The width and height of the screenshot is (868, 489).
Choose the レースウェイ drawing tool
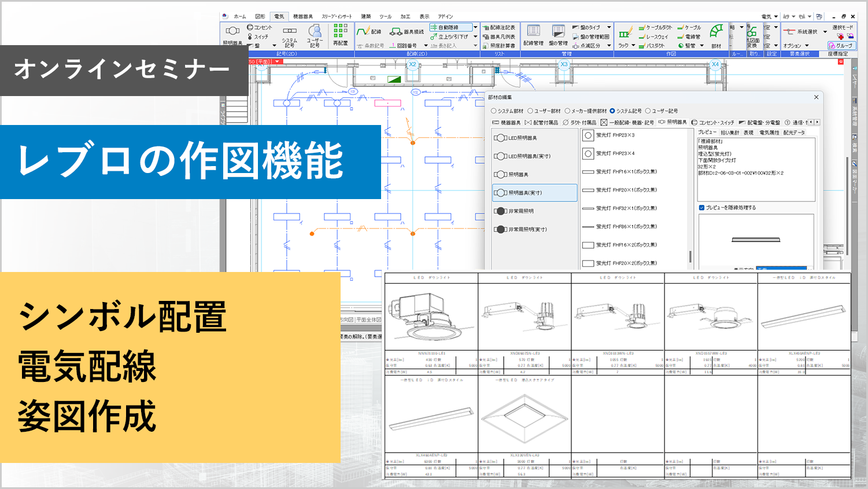653,36
